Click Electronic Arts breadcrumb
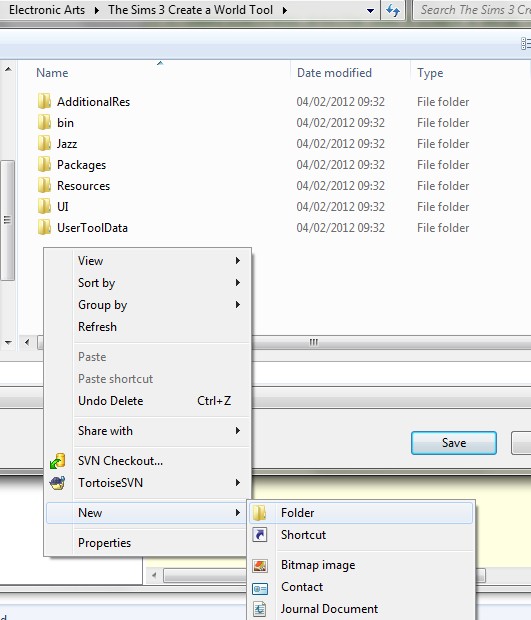This screenshot has height=620, width=531. 47,10
